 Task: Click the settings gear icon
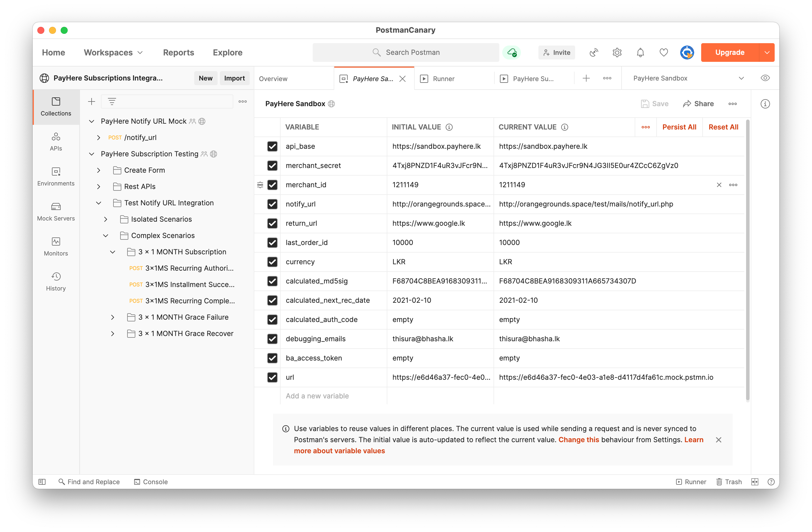pos(617,52)
